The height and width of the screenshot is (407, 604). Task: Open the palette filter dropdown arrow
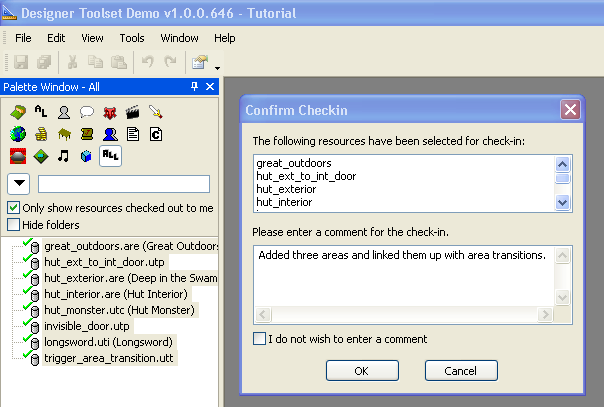(19, 184)
